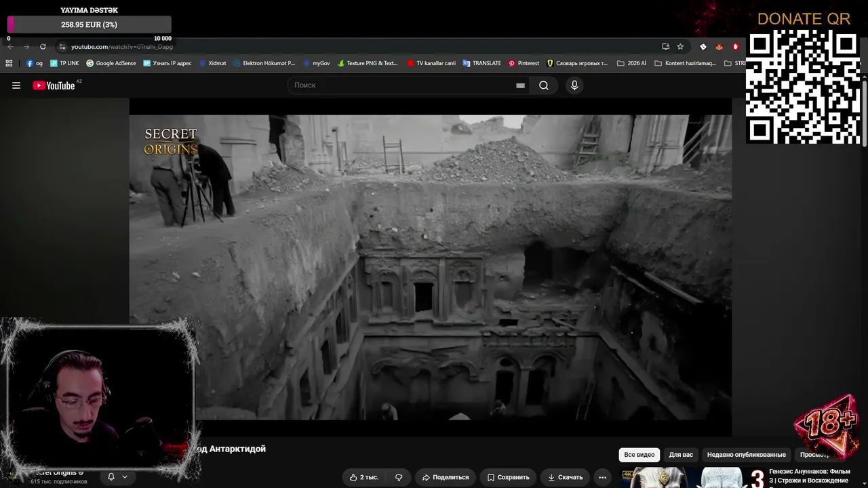
Task: Start voice search with the microphone
Action: point(574,85)
